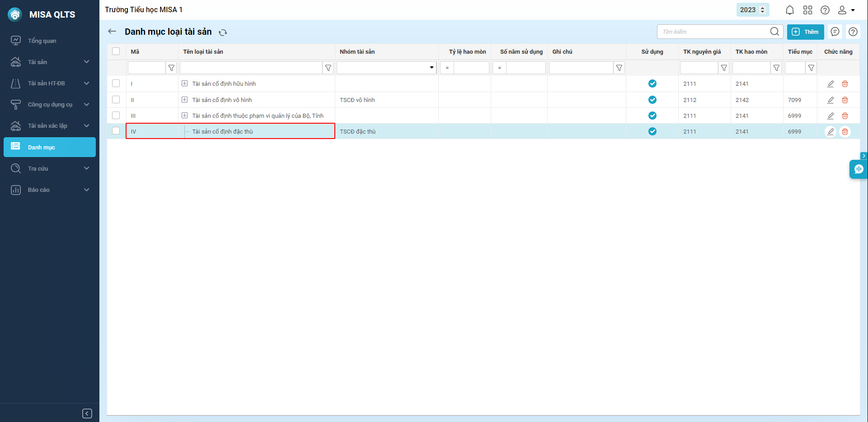Collapse the sidebar with the bottom arrow icon
The height and width of the screenshot is (422, 868).
pyautogui.click(x=87, y=413)
